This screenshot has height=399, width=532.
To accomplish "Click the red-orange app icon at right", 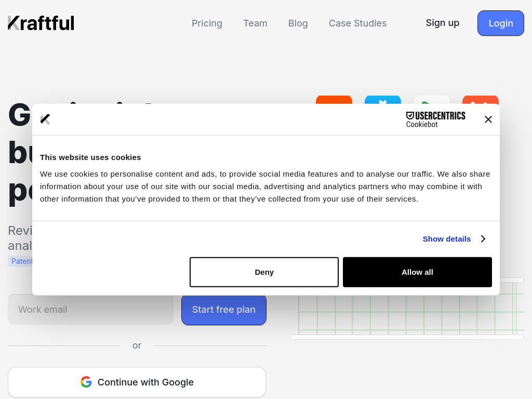I will (x=480, y=99).
